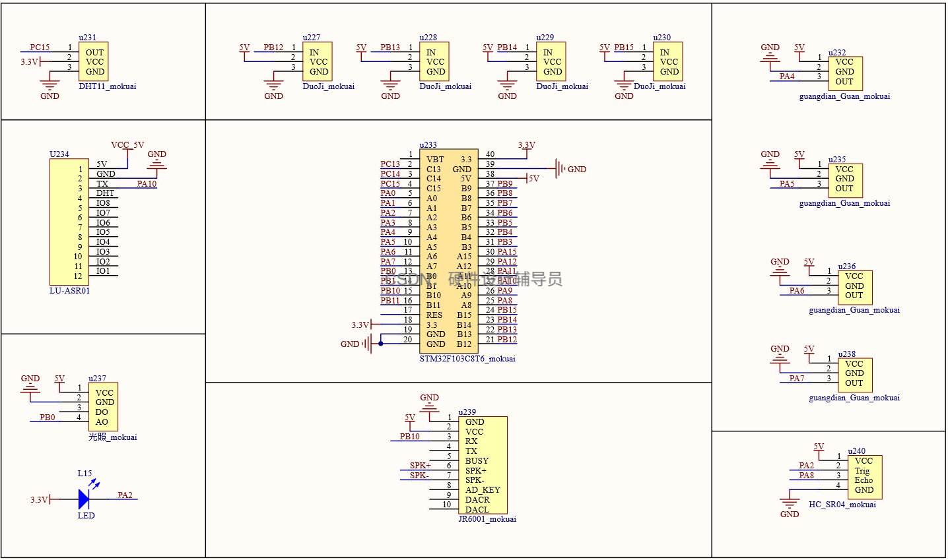Click the DHT11_mokuai name label

tap(108, 86)
